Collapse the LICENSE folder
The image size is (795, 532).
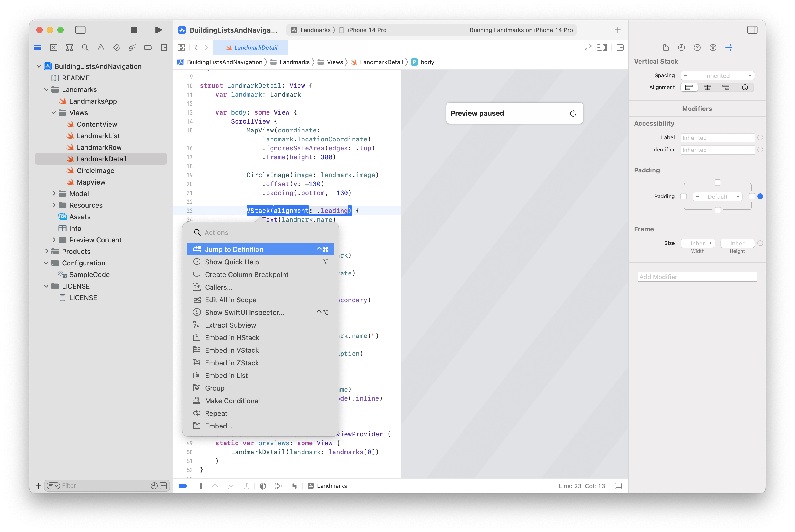pos(47,286)
